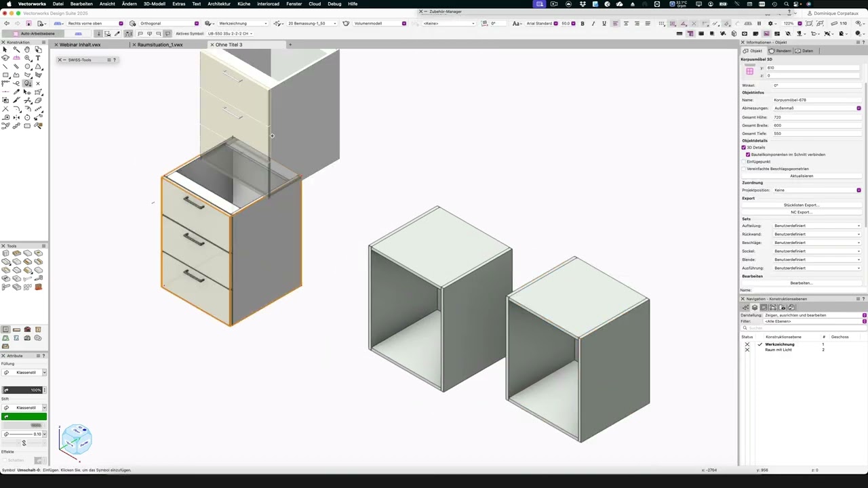Set text alignment to center
The image size is (868, 488).
pos(626,24)
